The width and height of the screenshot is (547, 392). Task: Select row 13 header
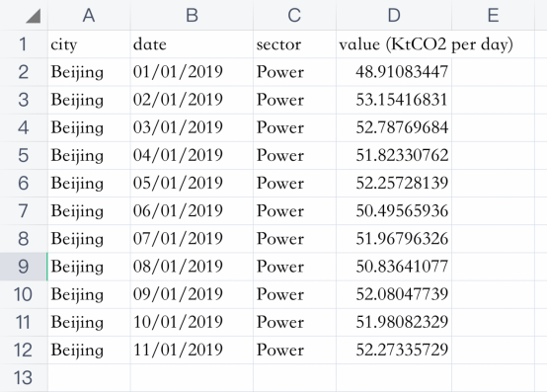pos(24,378)
